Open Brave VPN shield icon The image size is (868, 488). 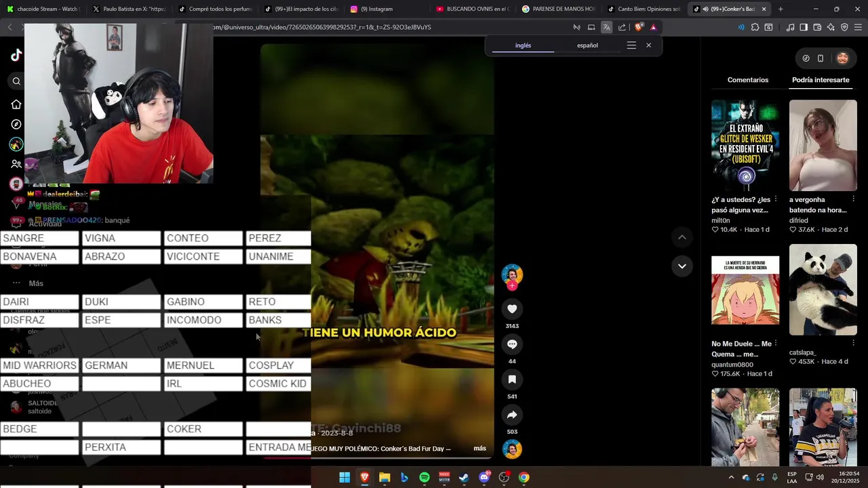[844, 27]
